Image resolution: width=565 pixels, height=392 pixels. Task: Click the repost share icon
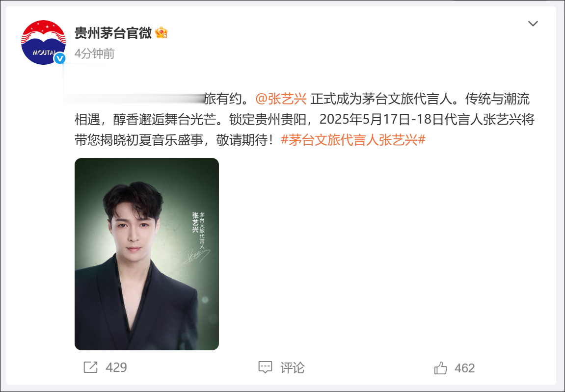90,367
